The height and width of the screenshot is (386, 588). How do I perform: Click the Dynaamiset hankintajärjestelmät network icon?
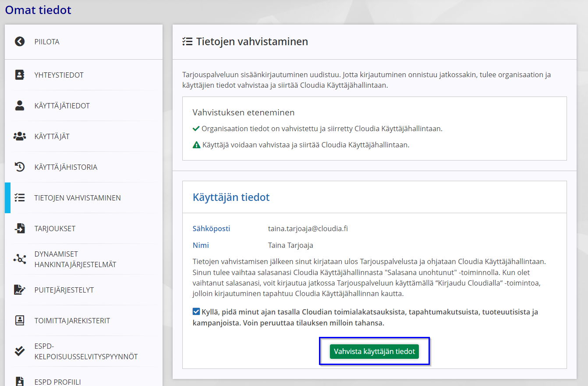[x=20, y=259]
